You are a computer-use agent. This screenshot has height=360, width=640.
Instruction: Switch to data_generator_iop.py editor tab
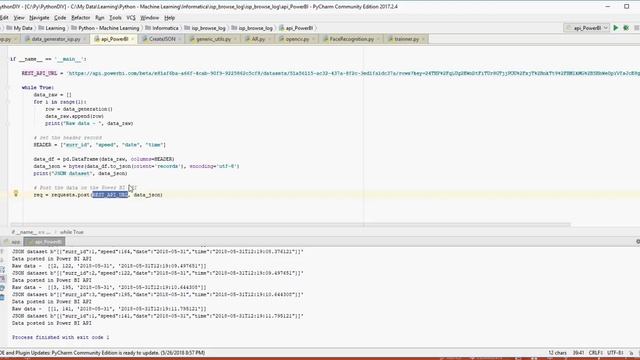click(56, 39)
